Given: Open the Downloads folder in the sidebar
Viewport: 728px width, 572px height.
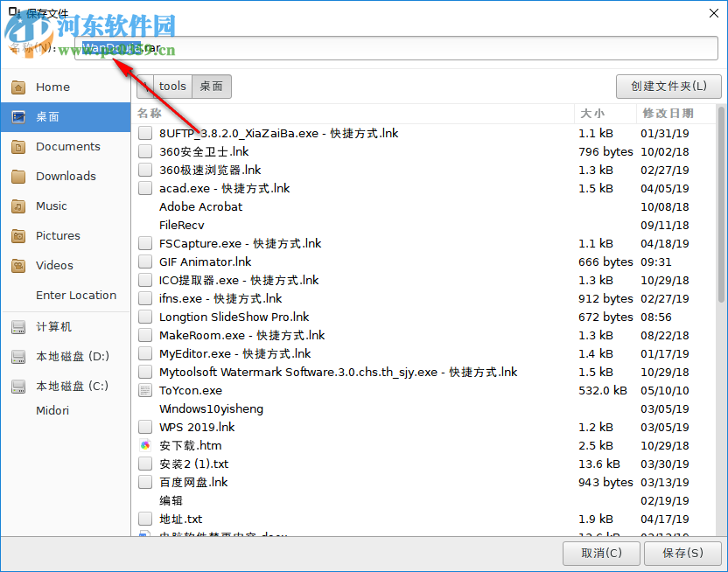Looking at the screenshot, I should pyautogui.click(x=65, y=176).
